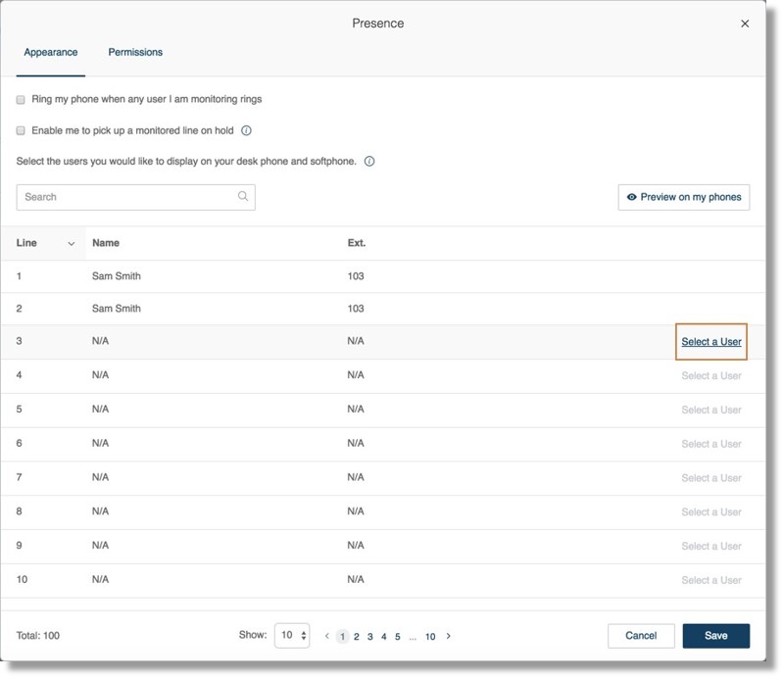Image resolution: width=784 pixels, height=679 pixels.
Task: Click the Save button
Action: 716,636
